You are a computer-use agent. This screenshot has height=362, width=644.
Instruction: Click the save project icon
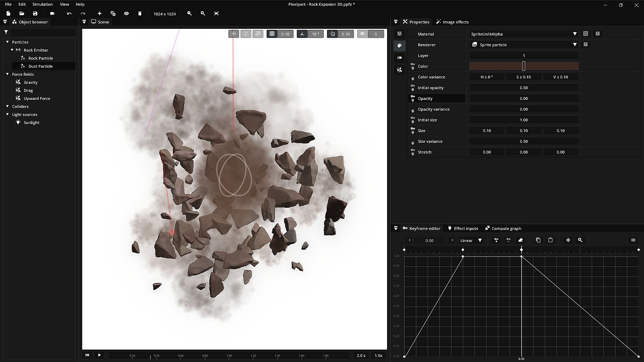tap(35, 13)
